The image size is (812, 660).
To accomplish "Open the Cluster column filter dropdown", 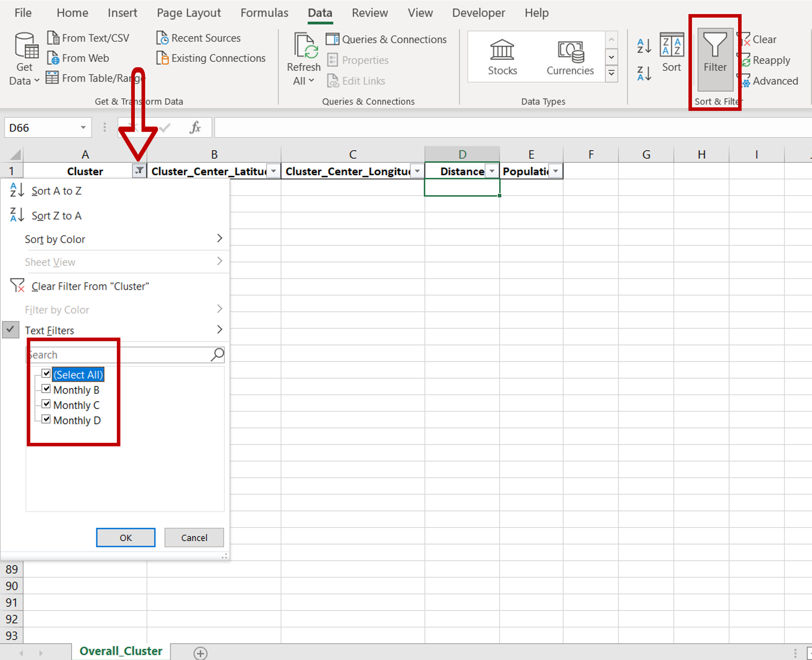I will [x=139, y=170].
